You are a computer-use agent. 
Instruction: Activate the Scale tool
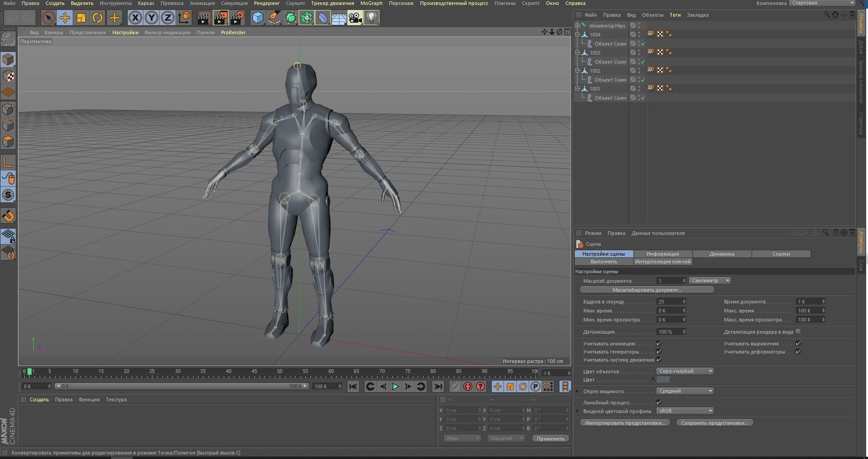click(81, 18)
